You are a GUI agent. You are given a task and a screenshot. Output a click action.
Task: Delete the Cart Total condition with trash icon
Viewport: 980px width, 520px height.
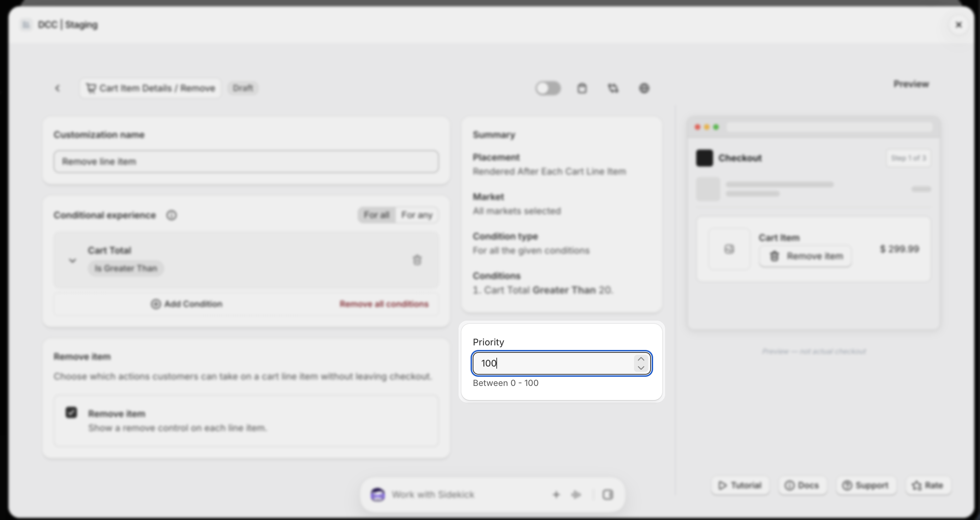coord(417,260)
